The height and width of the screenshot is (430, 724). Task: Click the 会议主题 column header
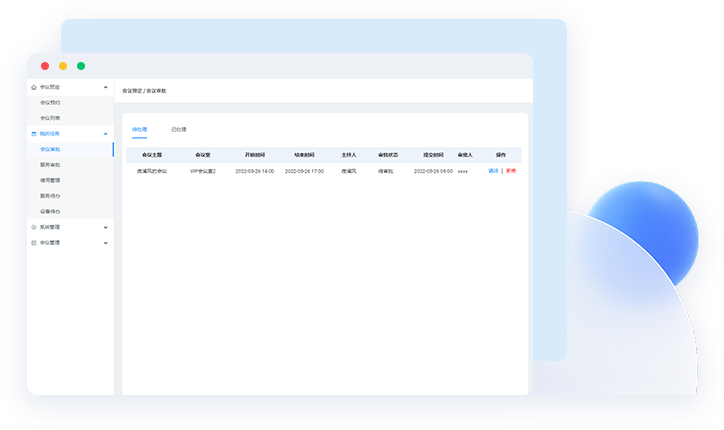point(152,155)
